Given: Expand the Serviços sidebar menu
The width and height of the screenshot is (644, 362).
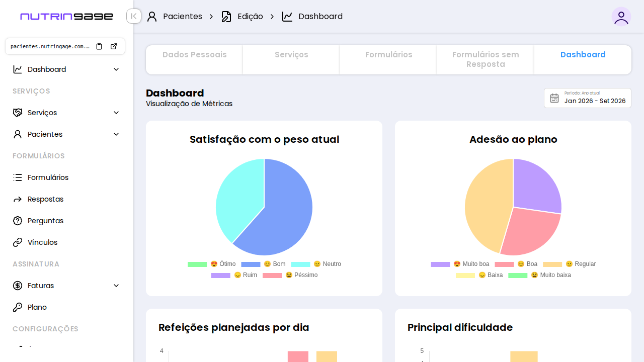Looking at the screenshot, I should (x=116, y=113).
